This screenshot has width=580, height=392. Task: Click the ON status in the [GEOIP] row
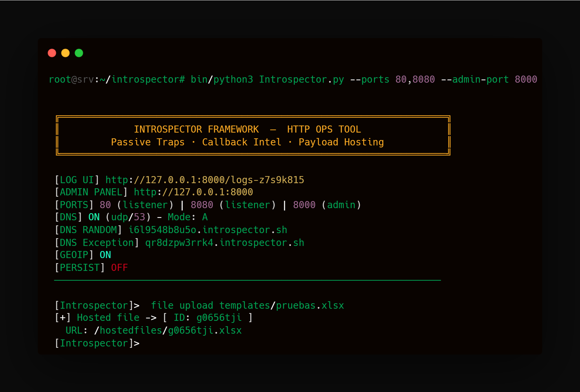click(x=105, y=255)
